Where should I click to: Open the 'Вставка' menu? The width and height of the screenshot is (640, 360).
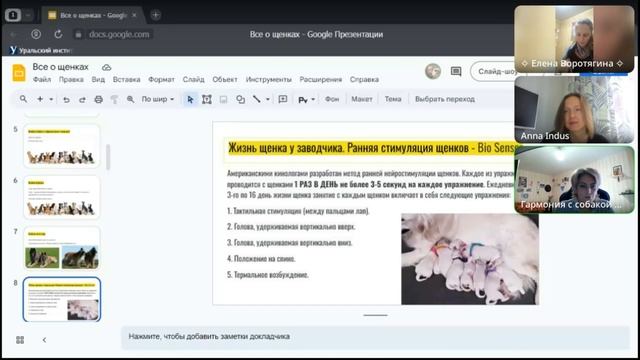127,79
